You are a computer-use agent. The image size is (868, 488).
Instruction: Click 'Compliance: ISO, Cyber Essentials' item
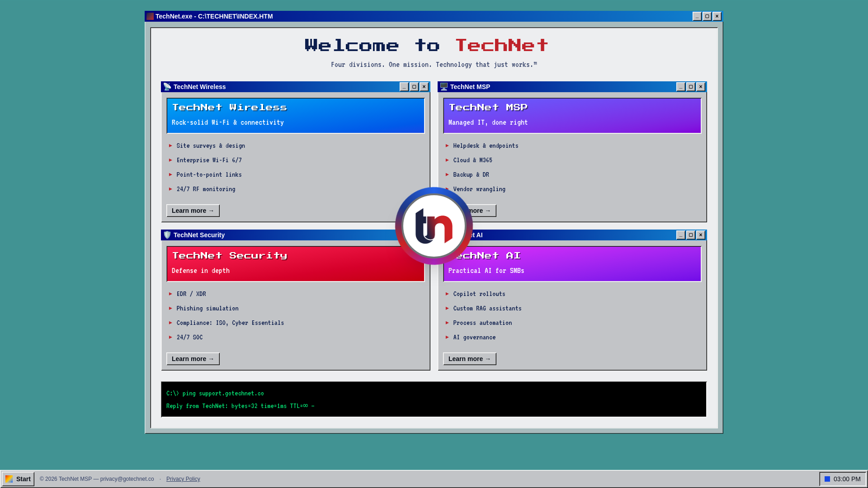(230, 323)
